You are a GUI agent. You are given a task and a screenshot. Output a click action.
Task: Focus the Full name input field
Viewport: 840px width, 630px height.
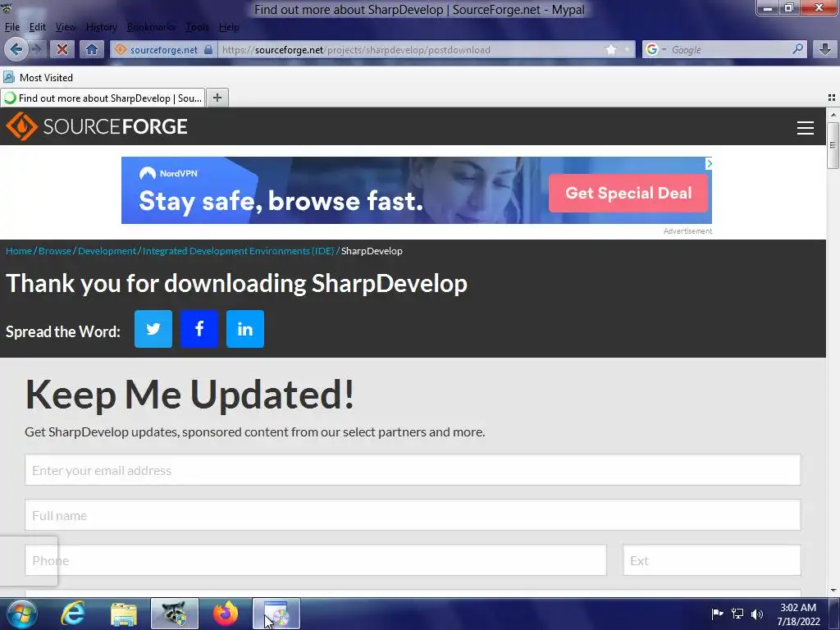413,515
